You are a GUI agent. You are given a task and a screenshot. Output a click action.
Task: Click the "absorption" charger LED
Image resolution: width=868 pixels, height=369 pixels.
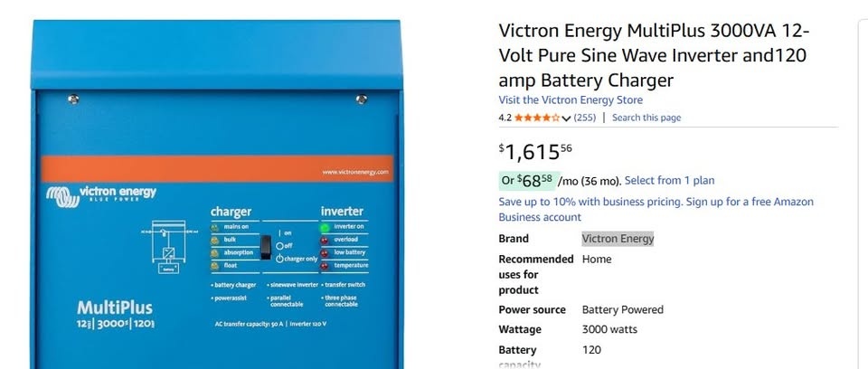click(215, 252)
